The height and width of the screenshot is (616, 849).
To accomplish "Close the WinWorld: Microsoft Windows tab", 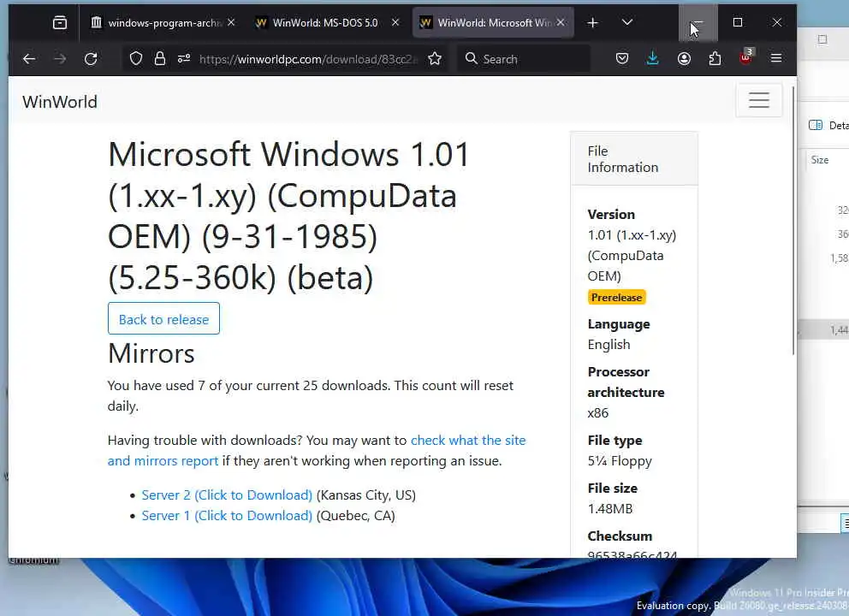I will [561, 22].
